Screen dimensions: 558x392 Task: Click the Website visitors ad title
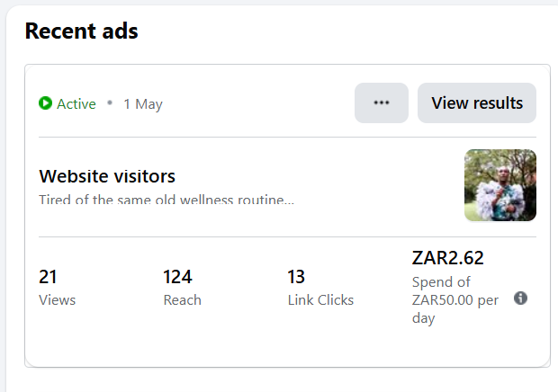(107, 176)
